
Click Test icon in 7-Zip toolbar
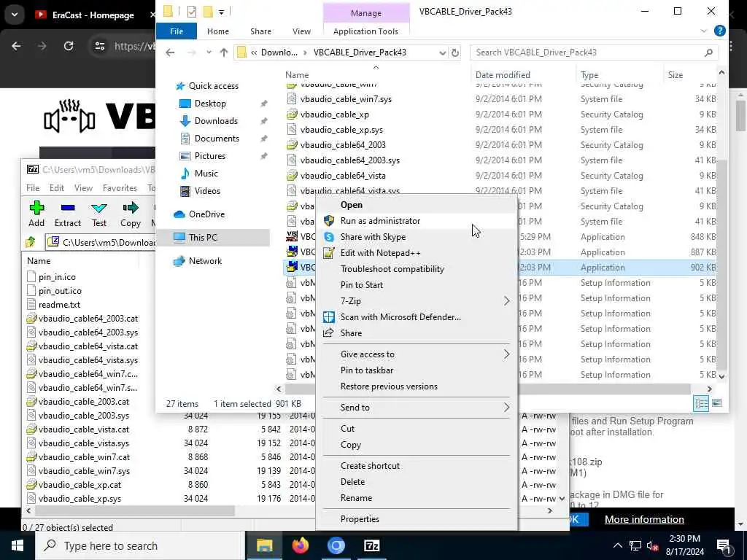pos(99,208)
